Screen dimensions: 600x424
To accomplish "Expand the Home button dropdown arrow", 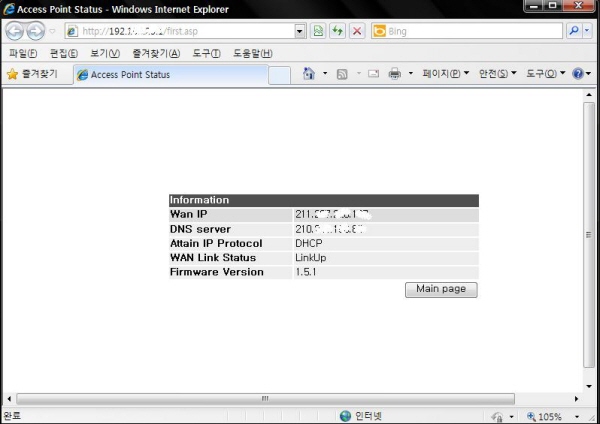I will (x=325, y=73).
